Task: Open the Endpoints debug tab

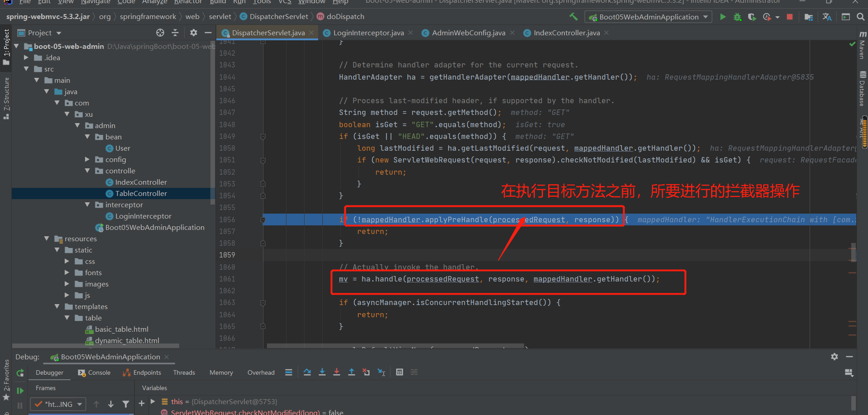Action: [x=142, y=372]
